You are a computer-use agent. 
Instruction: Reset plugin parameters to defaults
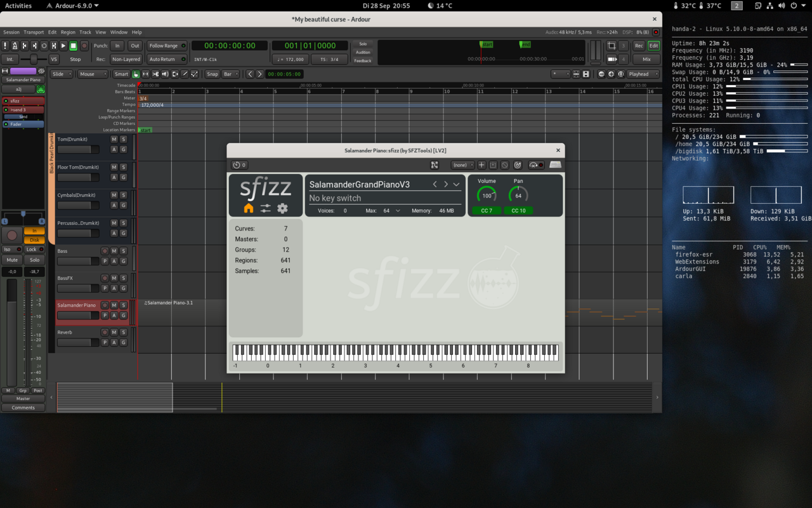518,165
